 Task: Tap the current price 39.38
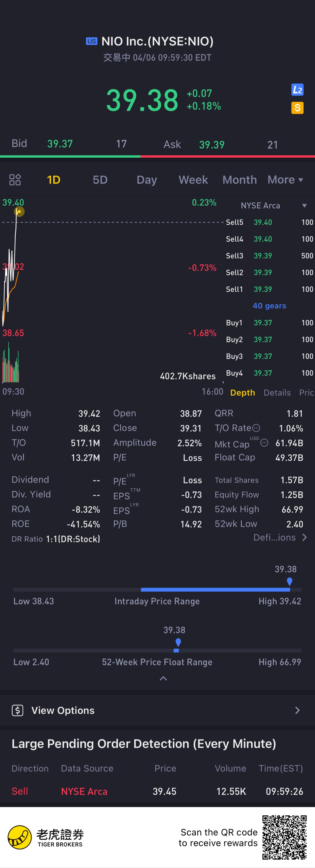pos(142,100)
